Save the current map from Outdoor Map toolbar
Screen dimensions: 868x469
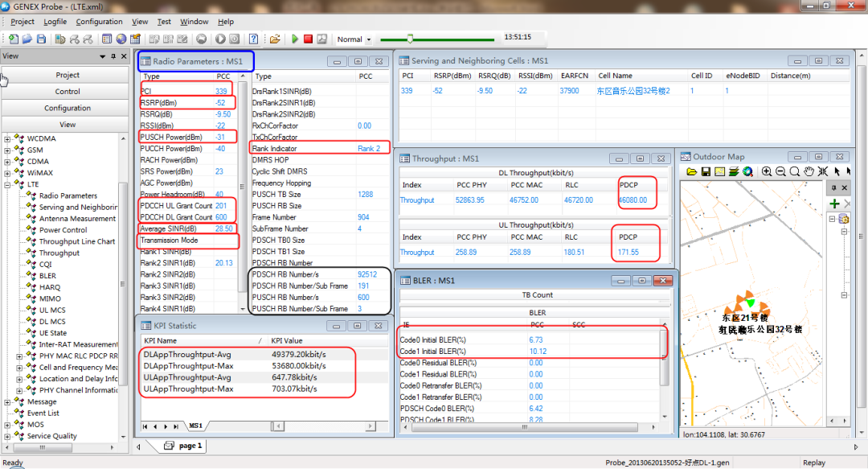[706, 170]
